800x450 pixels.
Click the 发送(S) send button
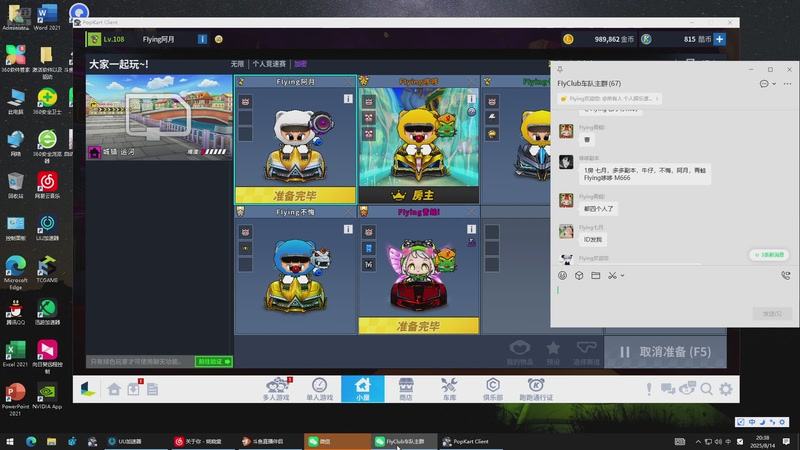[772, 314]
